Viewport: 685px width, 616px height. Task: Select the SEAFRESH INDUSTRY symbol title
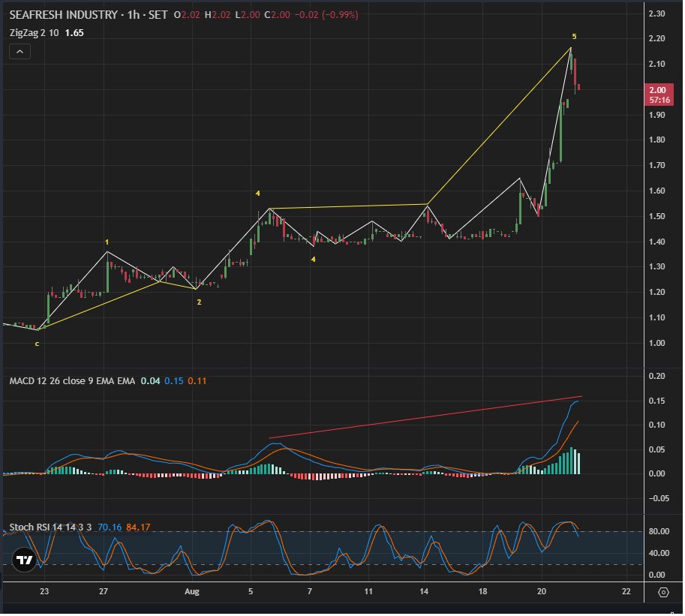[x=64, y=15]
